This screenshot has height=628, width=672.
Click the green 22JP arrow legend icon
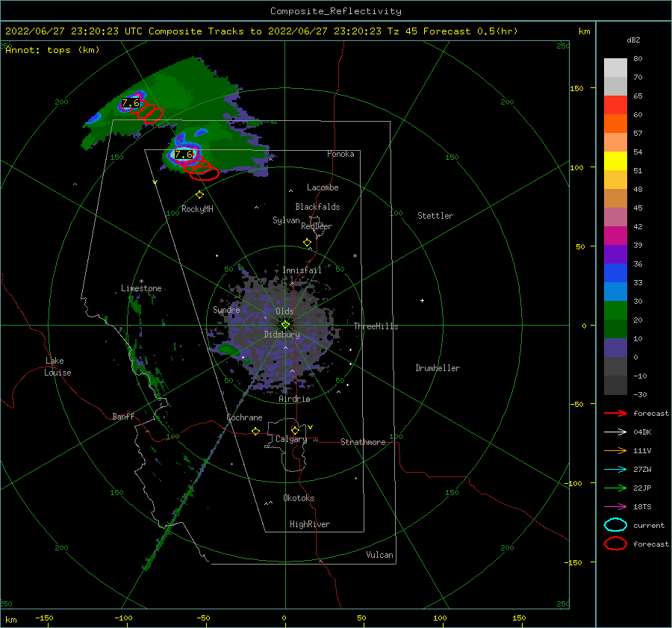pyautogui.click(x=615, y=488)
